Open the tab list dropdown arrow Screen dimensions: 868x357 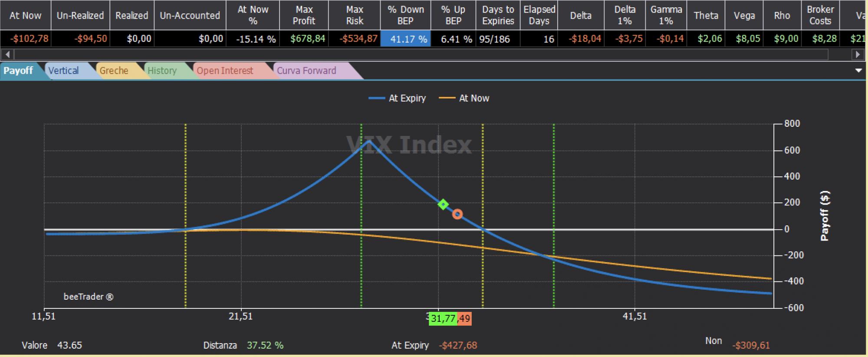click(858, 70)
